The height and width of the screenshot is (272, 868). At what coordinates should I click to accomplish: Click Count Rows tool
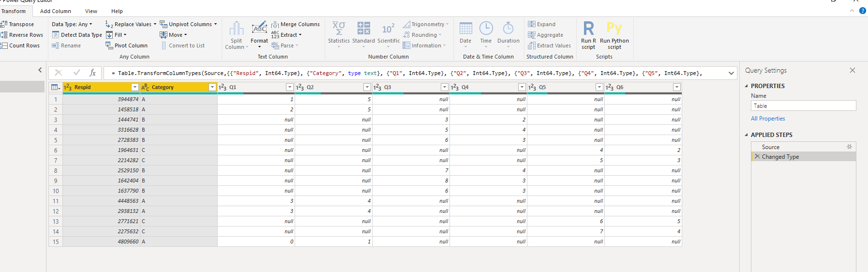tap(20, 45)
